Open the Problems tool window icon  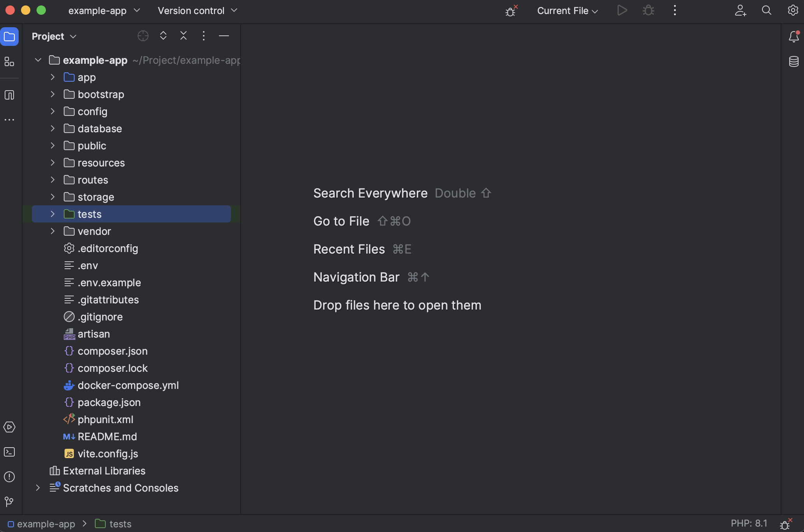tap(9, 477)
